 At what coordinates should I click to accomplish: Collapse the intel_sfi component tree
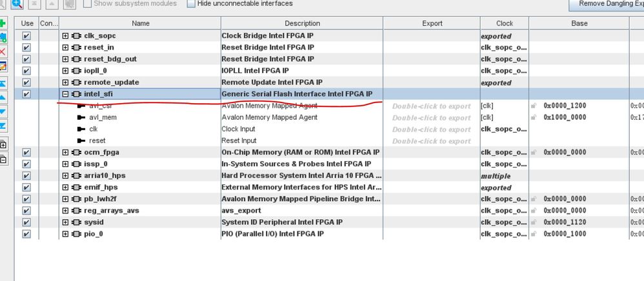click(x=65, y=95)
